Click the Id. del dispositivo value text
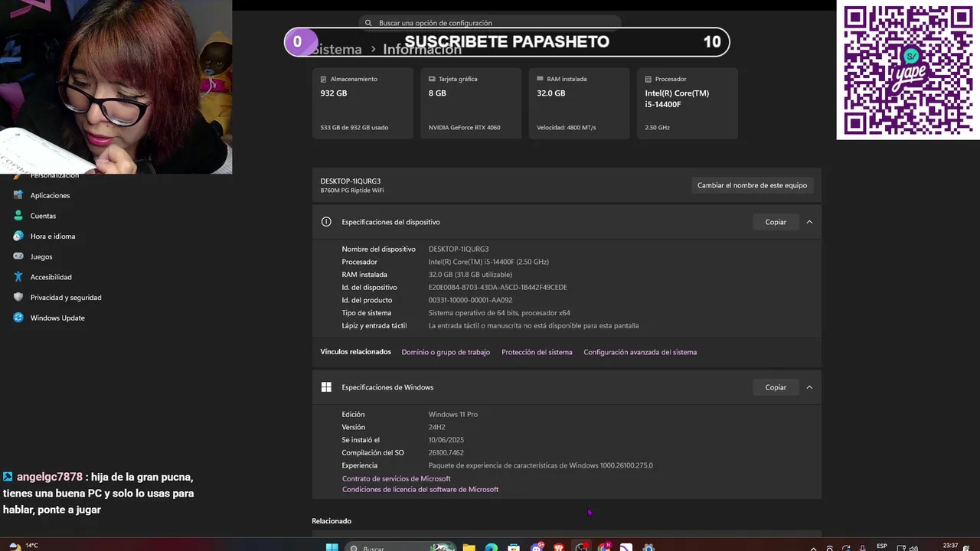980x551 pixels. 498,287
